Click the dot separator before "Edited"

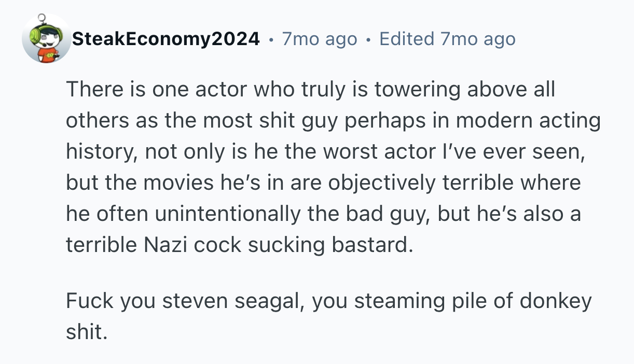pyautogui.click(x=368, y=39)
